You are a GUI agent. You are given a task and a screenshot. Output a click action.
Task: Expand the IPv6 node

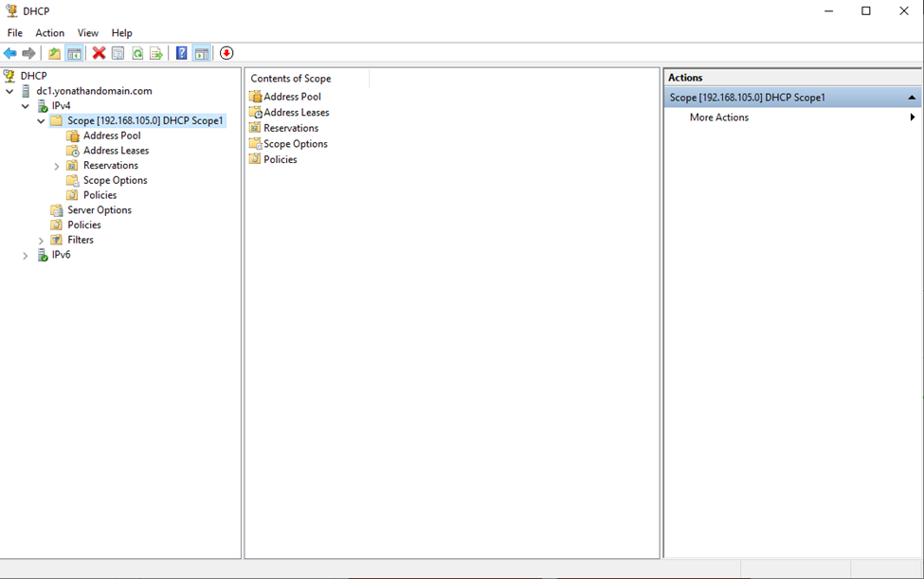coord(26,256)
